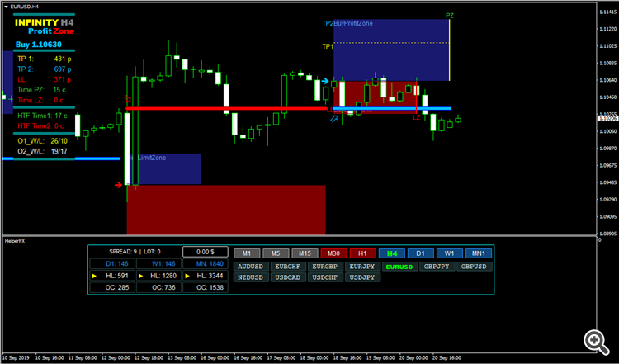This screenshot has width=619, height=364.
Task: Open the AUDUSD symbol chart
Action: point(251,267)
